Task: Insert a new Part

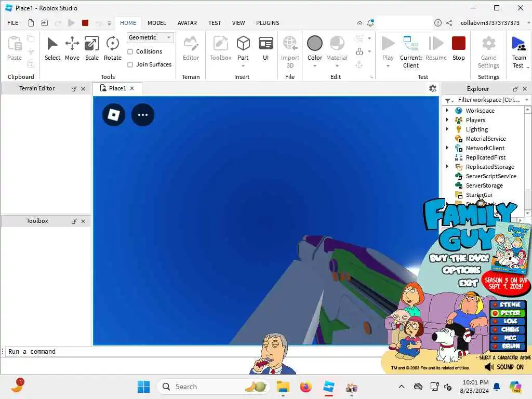Action: [x=243, y=48]
